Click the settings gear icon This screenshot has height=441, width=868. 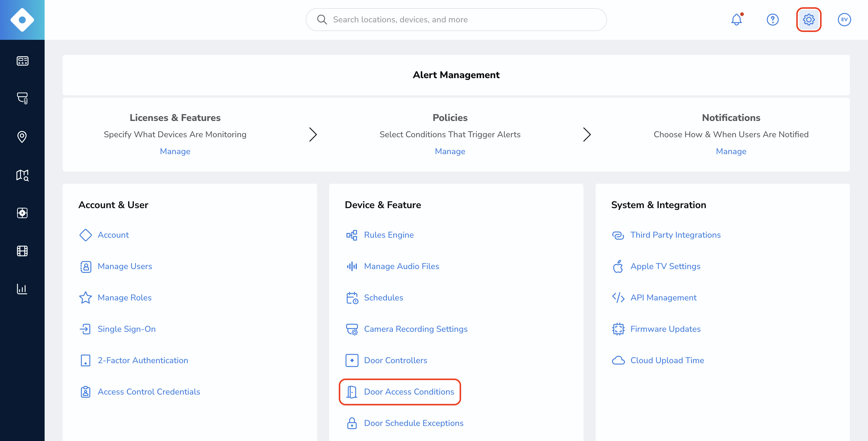click(809, 19)
